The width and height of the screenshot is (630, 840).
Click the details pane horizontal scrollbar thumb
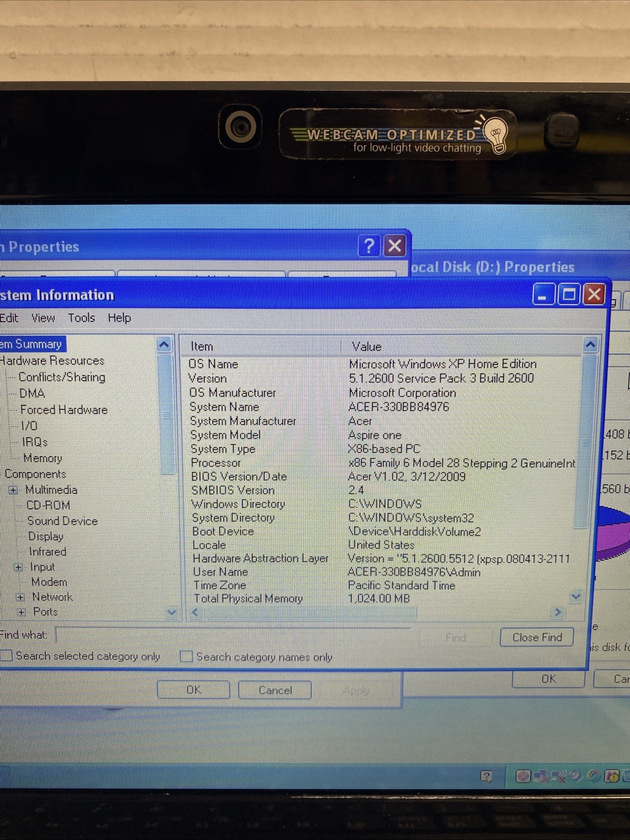pyautogui.click(x=310, y=613)
